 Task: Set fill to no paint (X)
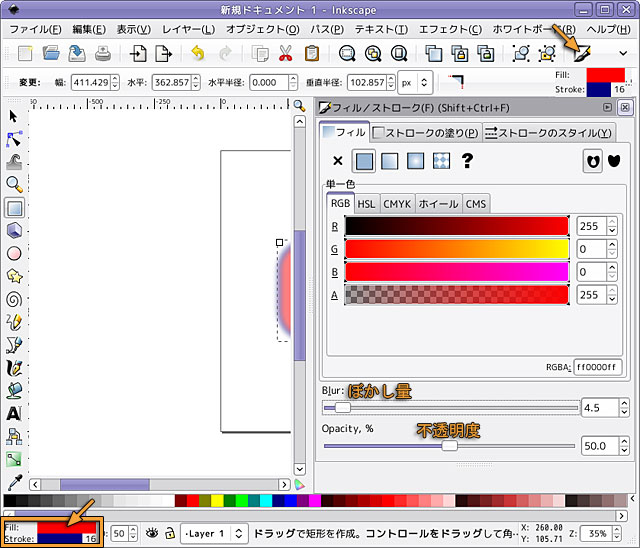click(337, 160)
